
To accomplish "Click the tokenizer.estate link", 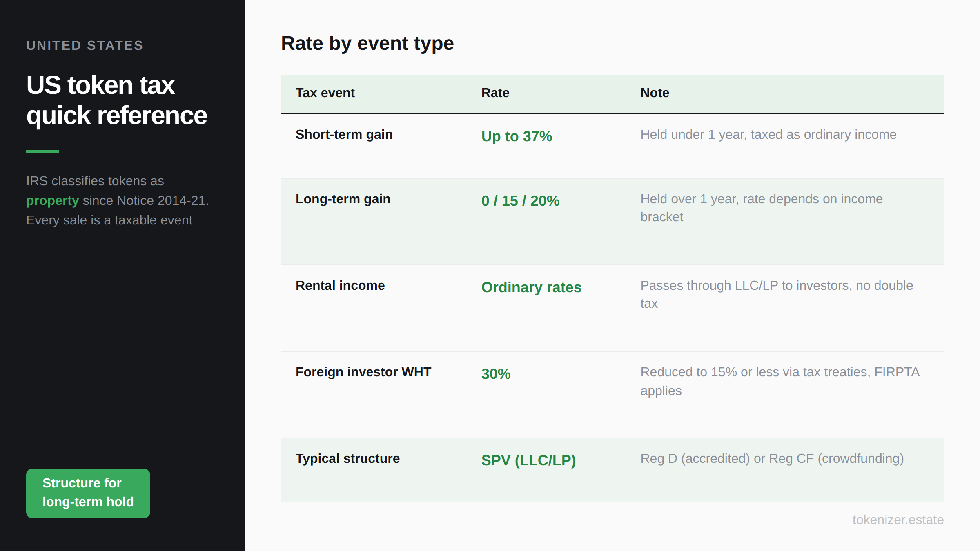I will (898, 520).
